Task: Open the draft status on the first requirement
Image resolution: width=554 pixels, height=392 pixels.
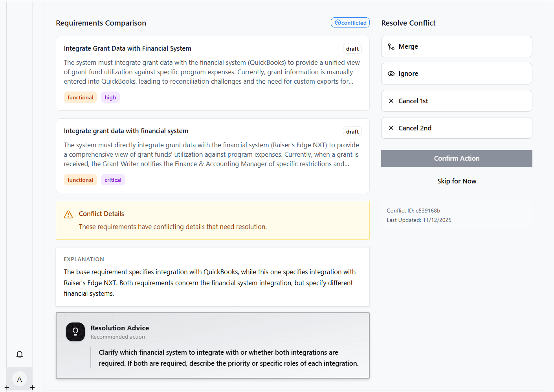Action: pos(352,49)
